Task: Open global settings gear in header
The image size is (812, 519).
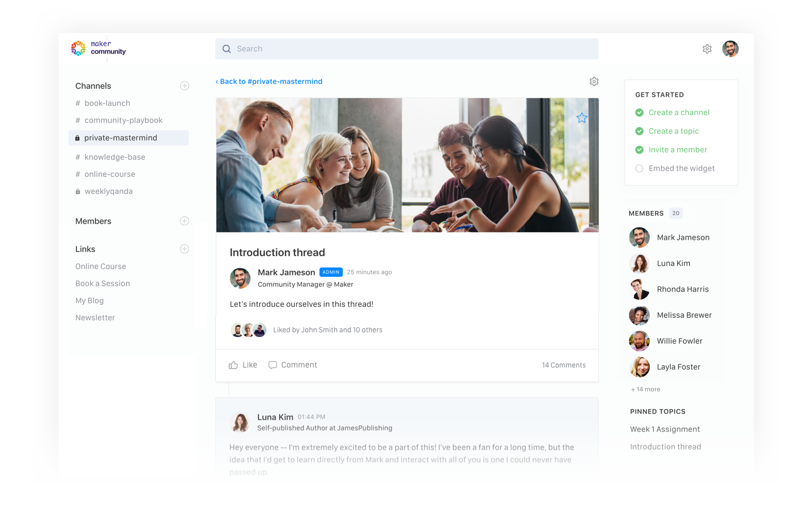Action: point(707,49)
